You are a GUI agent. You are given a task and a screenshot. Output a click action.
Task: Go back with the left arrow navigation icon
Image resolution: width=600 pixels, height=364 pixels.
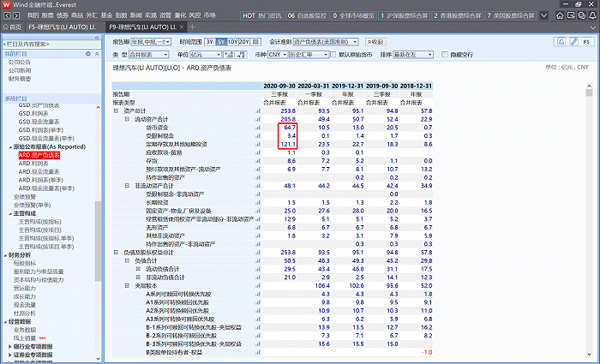point(7,15)
